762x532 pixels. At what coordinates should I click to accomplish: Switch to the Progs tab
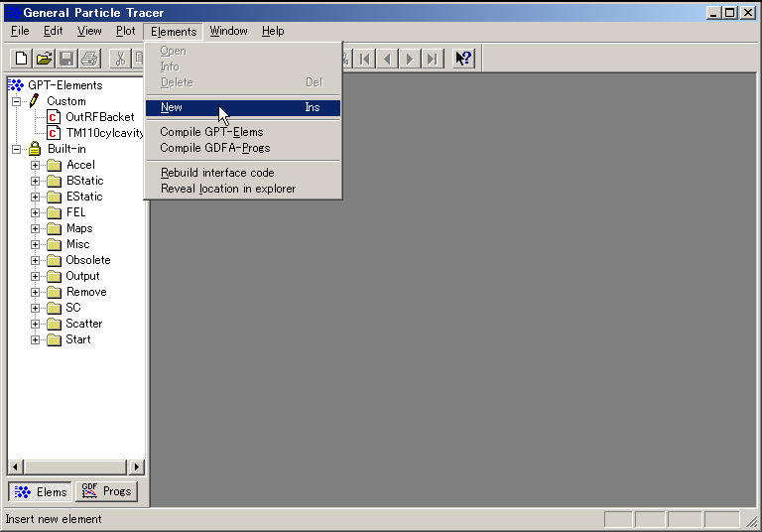[x=106, y=491]
